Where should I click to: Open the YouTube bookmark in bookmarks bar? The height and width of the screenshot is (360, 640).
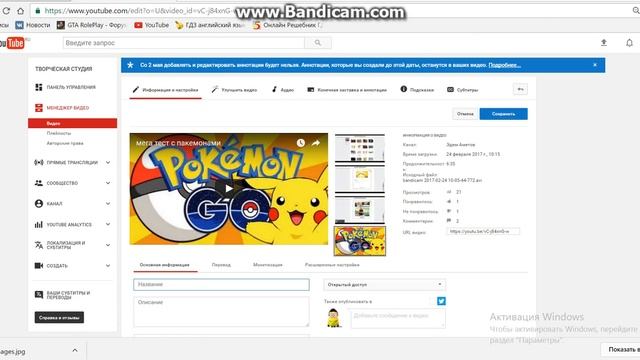[151, 25]
